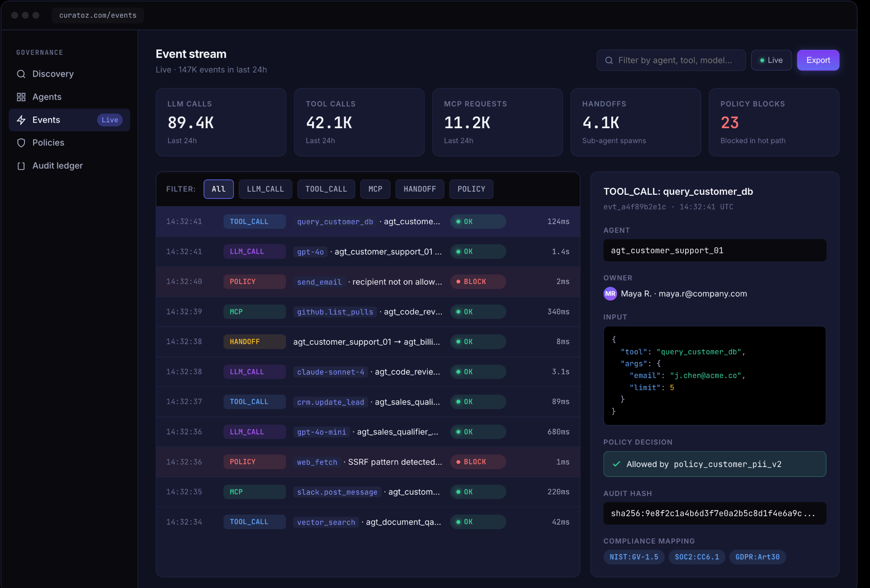Click the SOC2:CC6.1 compliance tag

click(x=697, y=557)
